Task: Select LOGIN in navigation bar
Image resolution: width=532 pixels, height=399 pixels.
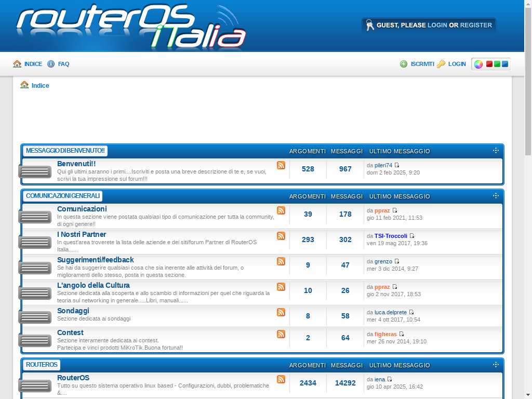Action: (457, 64)
